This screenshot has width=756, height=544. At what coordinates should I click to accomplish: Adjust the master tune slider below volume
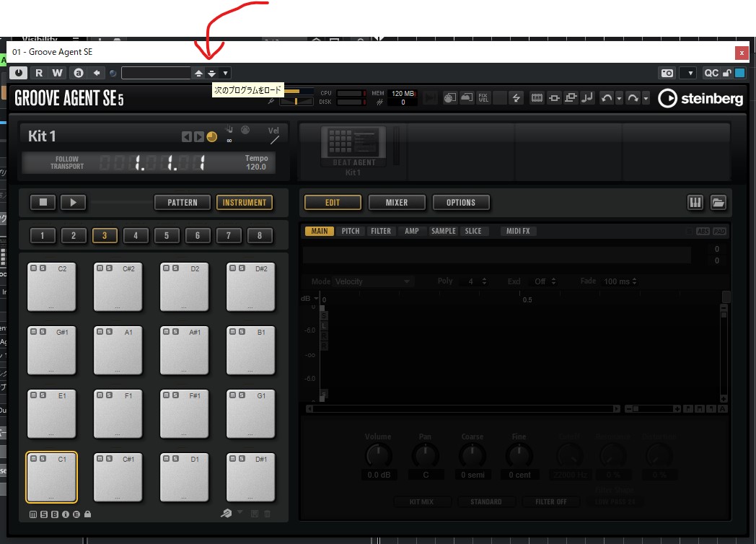296,101
